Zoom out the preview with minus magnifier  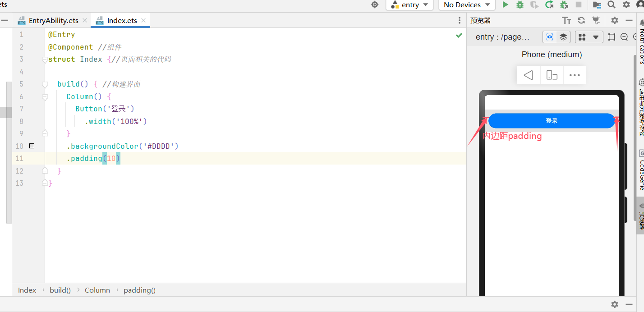[x=624, y=37]
